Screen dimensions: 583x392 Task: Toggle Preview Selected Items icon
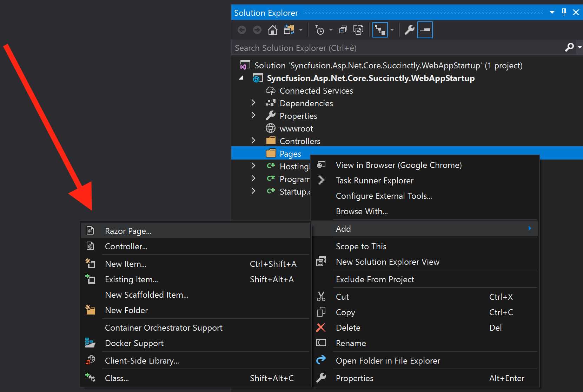(x=425, y=30)
